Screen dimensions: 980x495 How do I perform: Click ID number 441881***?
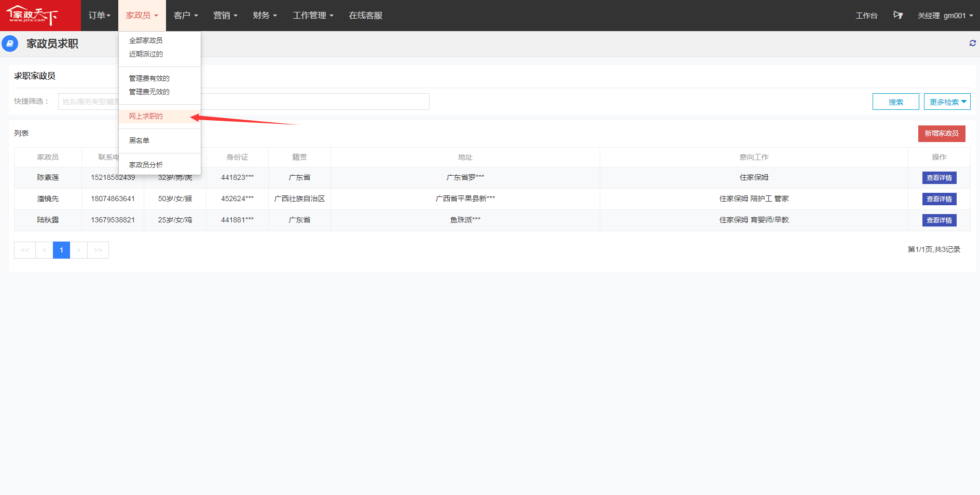(x=237, y=220)
